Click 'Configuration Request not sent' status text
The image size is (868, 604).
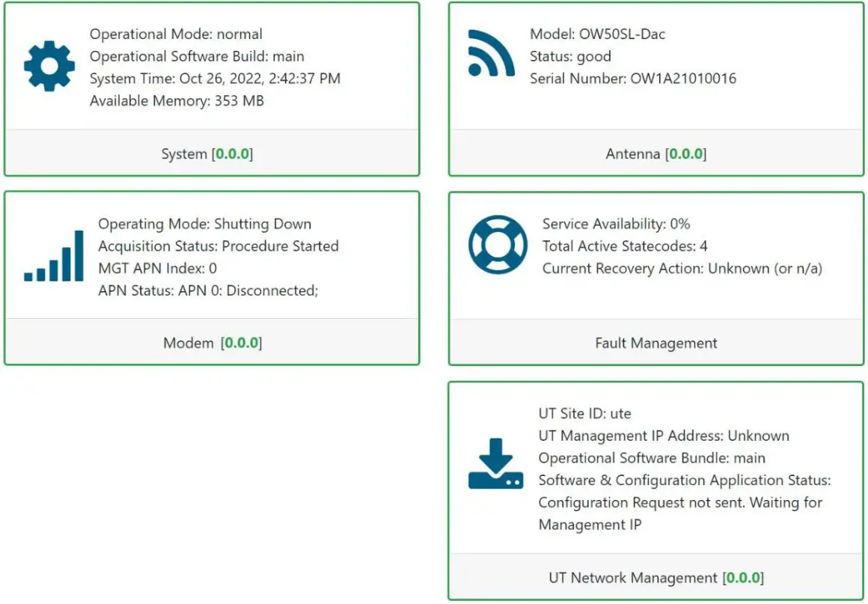click(680, 513)
